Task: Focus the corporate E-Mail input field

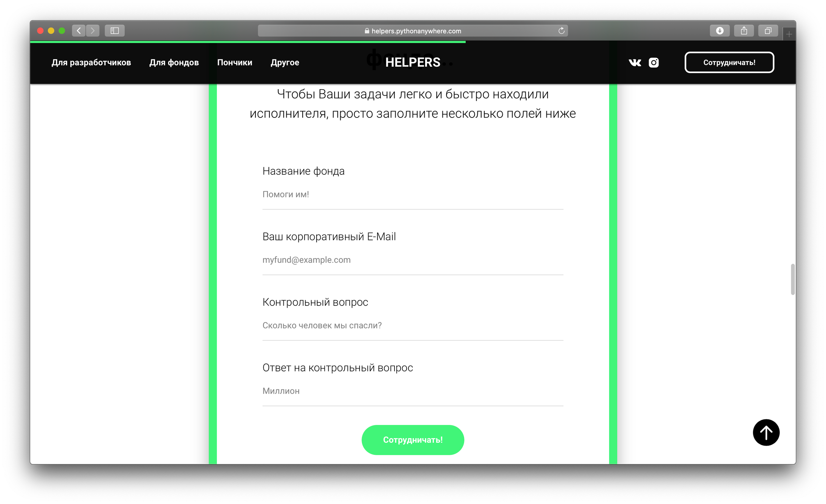Action: 413,260
